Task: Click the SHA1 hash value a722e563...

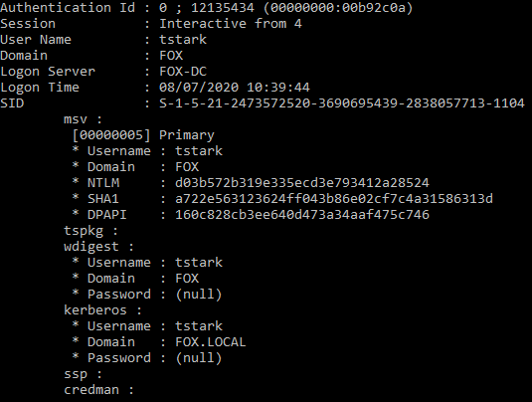Action: (x=334, y=199)
